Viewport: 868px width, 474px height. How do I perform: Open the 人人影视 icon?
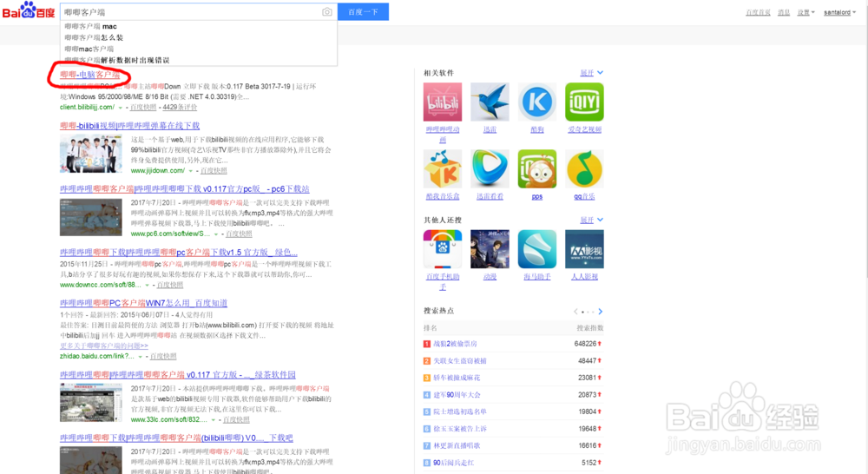(x=584, y=249)
